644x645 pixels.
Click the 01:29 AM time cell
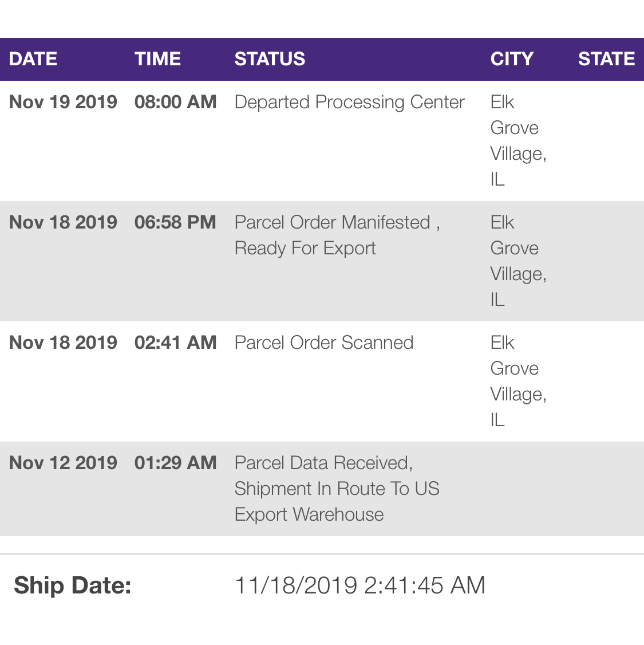pos(175,463)
